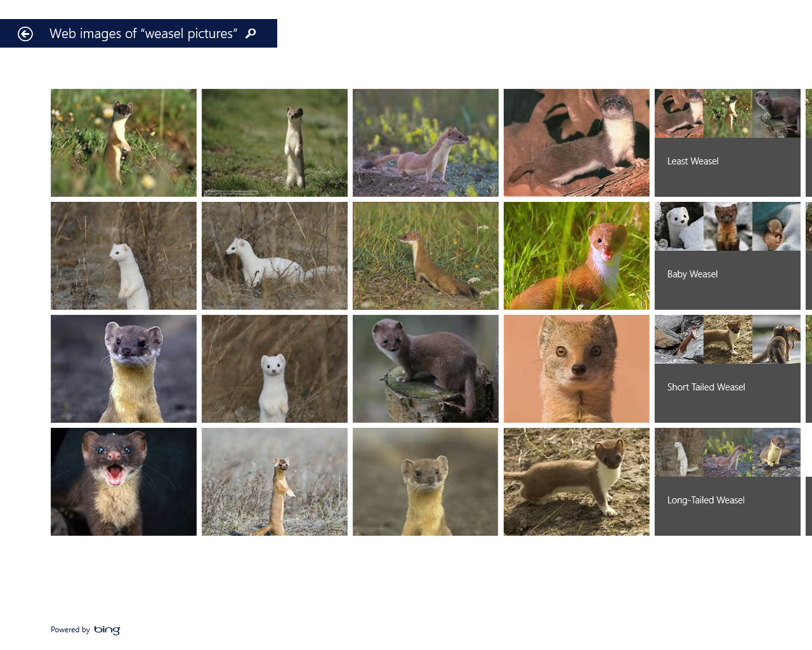Screen dimensions: 812x650
Task: View the weasel on tree stump photo
Action: (426, 369)
